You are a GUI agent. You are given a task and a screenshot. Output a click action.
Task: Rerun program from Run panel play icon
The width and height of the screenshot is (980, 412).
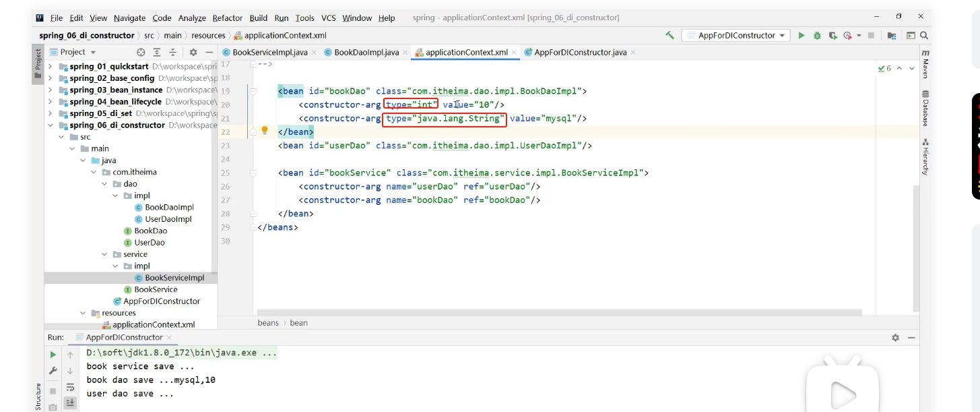pos(53,354)
